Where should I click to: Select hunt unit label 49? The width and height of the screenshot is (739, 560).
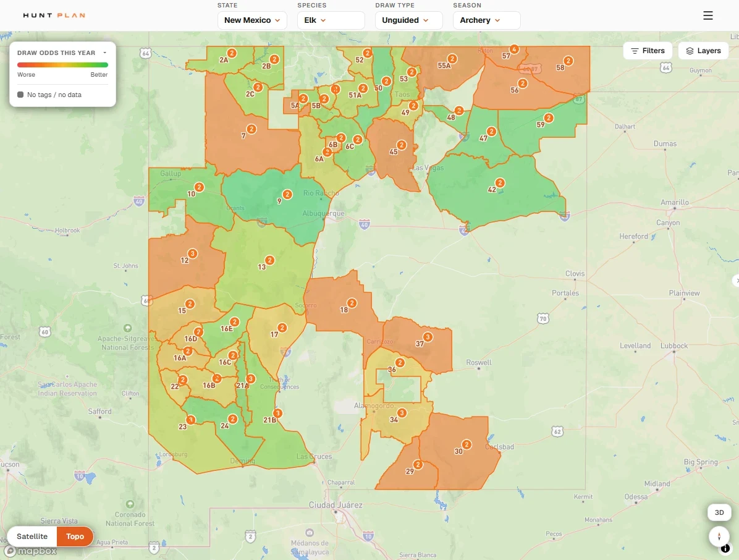(x=405, y=112)
